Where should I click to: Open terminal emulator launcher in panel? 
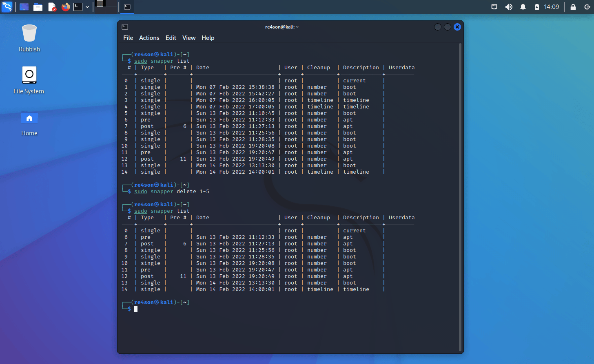tap(78, 7)
